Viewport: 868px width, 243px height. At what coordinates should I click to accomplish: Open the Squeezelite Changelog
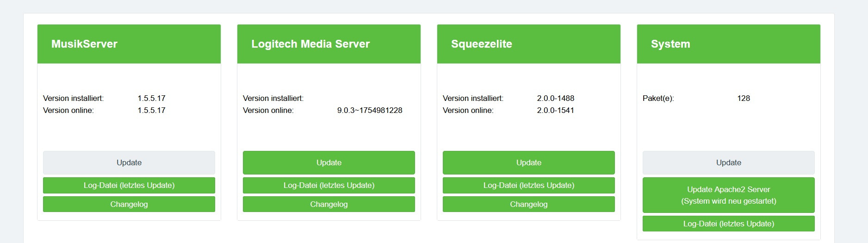pos(528,204)
